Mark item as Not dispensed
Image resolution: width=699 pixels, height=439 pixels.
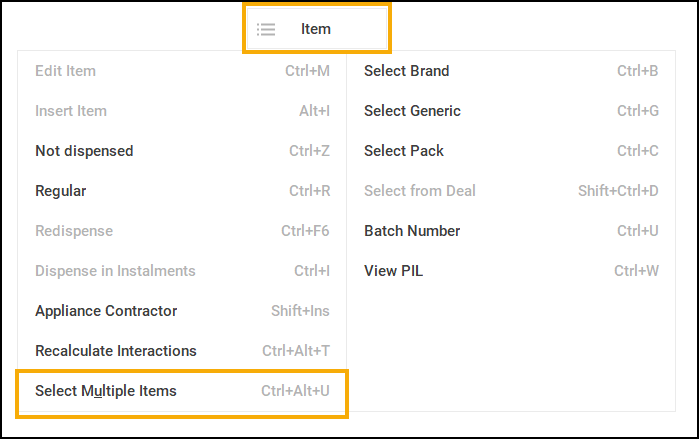click(x=84, y=151)
